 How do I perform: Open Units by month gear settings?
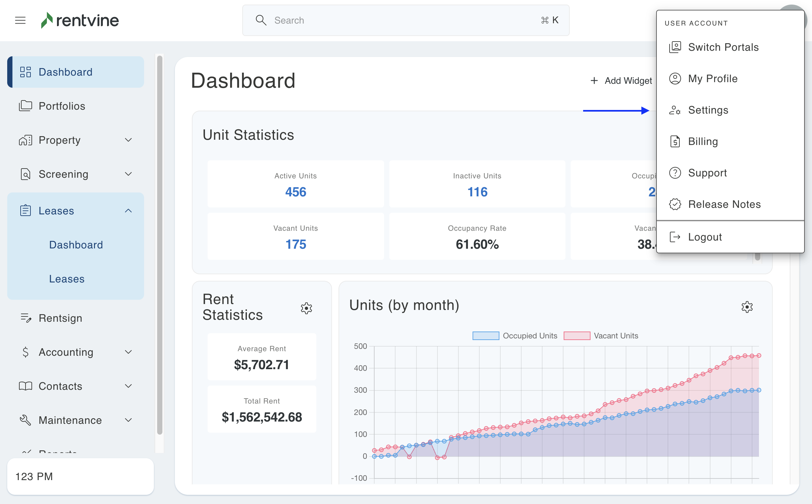tap(747, 307)
